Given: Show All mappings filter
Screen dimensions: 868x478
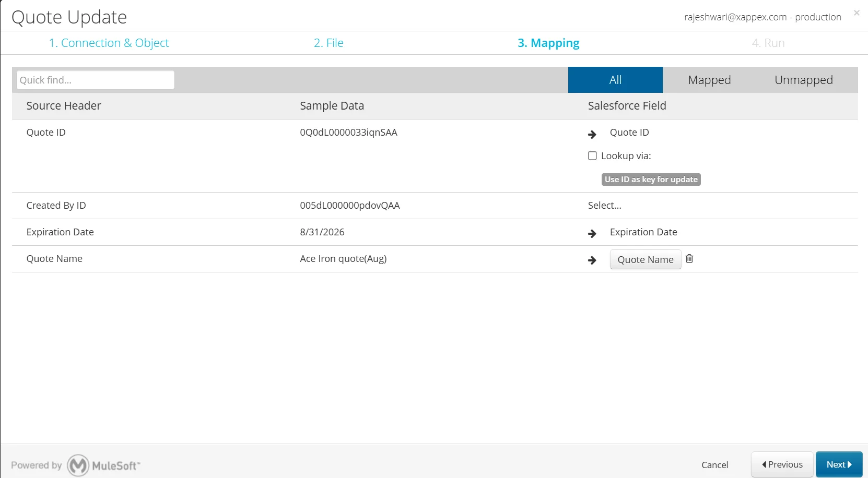Looking at the screenshot, I should [x=615, y=80].
